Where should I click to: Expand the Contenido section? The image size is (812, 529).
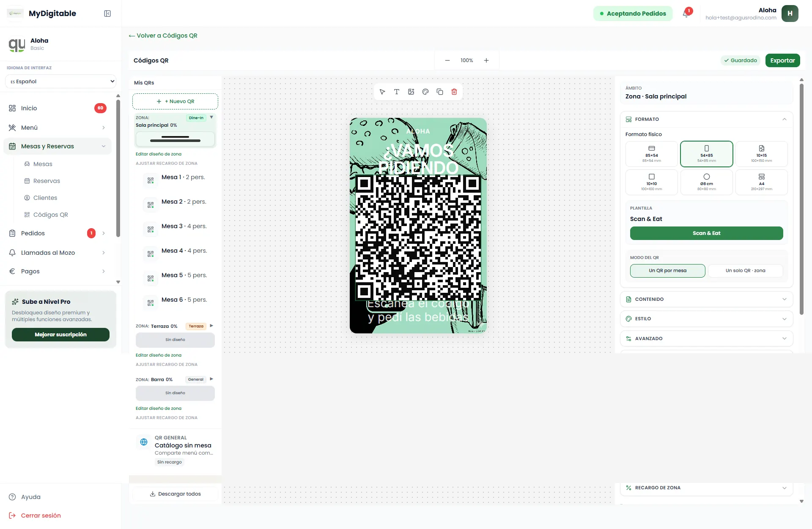click(x=707, y=299)
